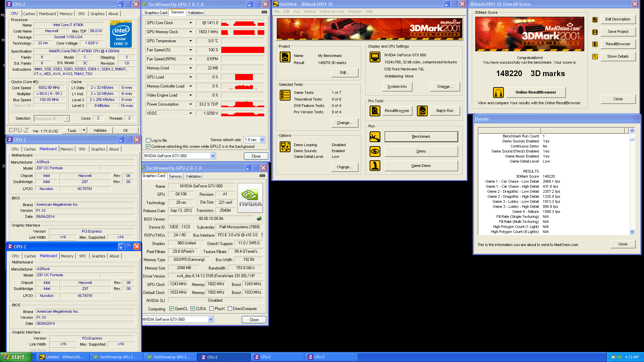Click the BIOS Version save icon in GPU-Z
This screenshot has height=362, width=644.
259,219
